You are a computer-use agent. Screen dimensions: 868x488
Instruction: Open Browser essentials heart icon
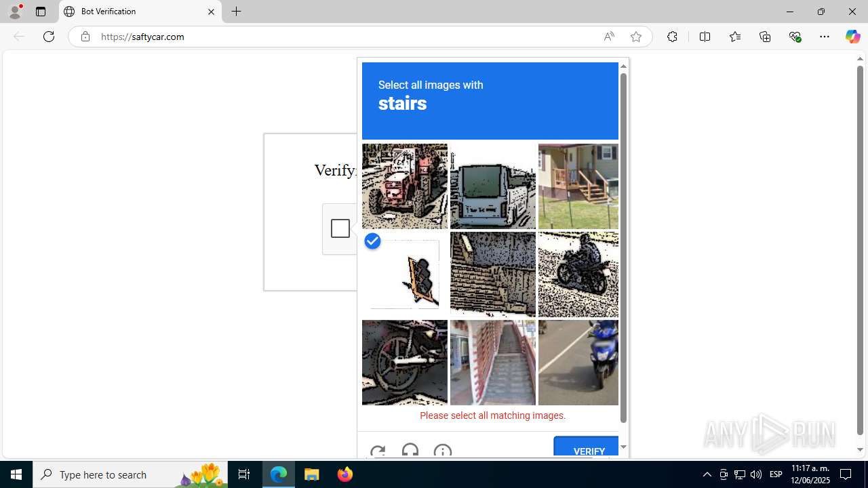click(x=795, y=37)
